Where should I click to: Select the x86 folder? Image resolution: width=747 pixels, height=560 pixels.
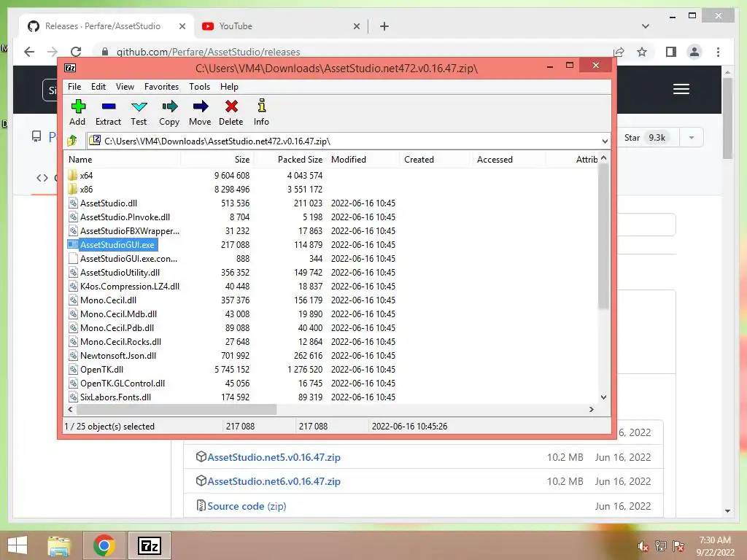point(86,189)
